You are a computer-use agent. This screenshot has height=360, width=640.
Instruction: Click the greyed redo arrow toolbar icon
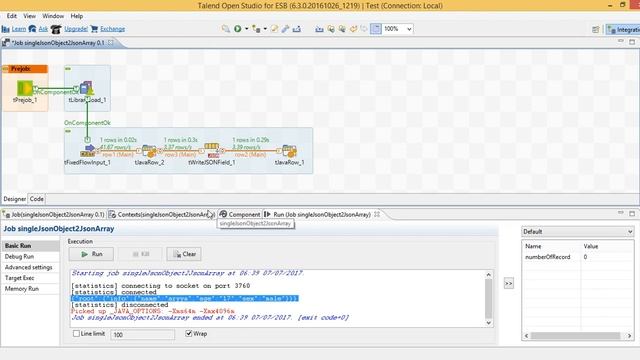[363, 29]
